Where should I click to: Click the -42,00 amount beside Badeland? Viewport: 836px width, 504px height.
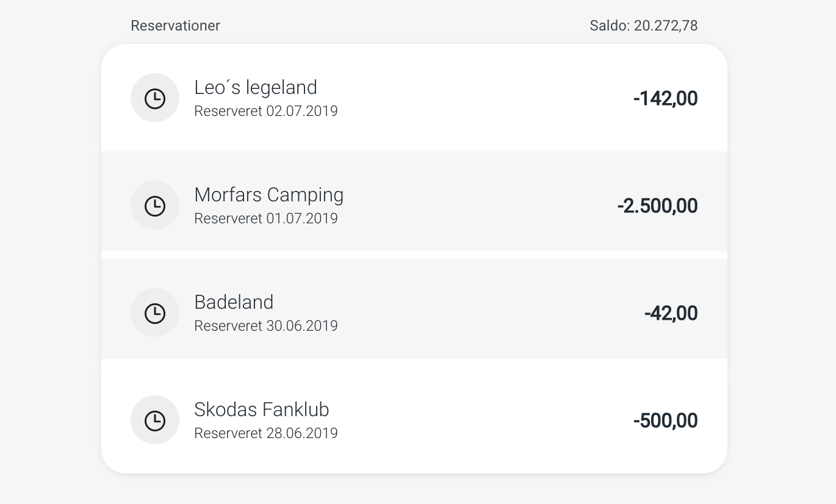pos(671,312)
